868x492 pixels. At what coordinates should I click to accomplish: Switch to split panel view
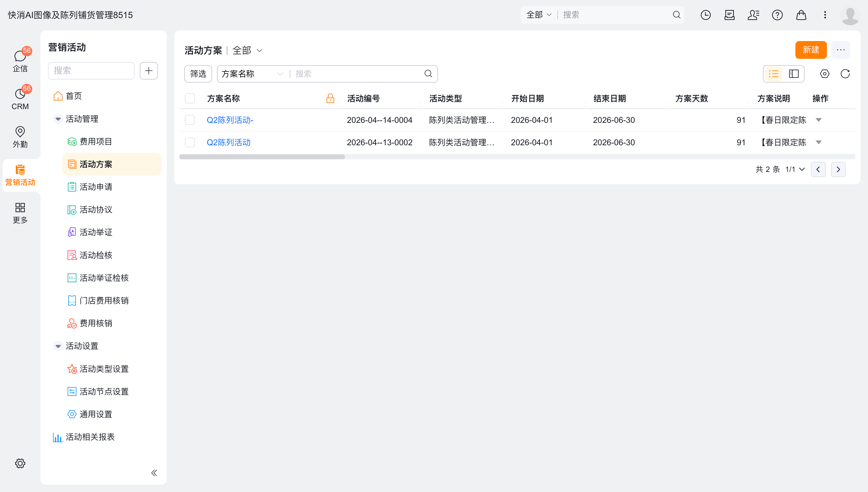pos(794,74)
